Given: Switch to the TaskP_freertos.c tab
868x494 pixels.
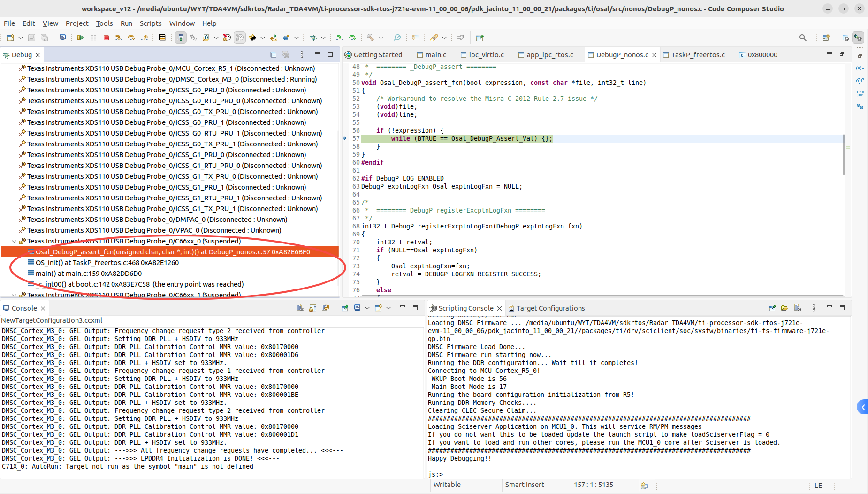Looking at the screenshot, I should pyautogui.click(x=693, y=55).
